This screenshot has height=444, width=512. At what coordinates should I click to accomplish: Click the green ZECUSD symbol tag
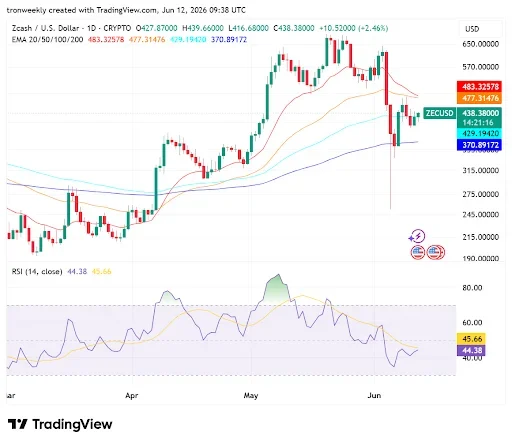(x=439, y=113)
